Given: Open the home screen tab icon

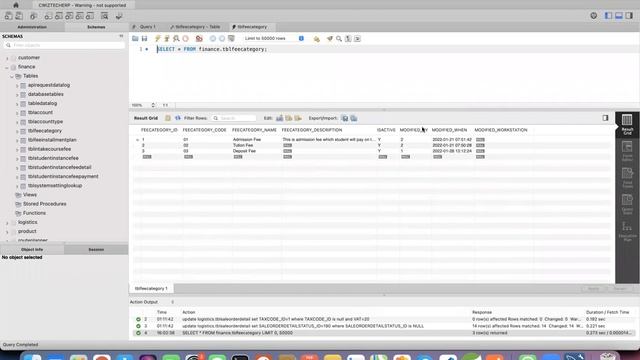Looking at the screenshot, I should point(16,5).
